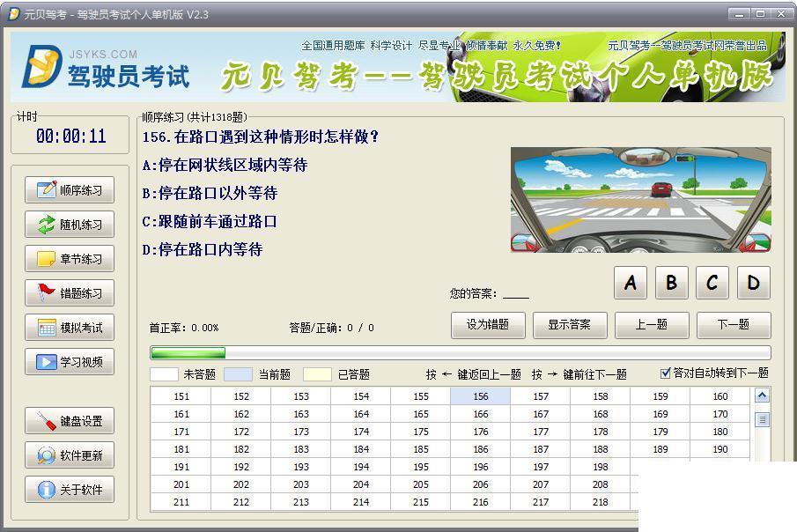Screen dimensions: 797x532
Task: Advance with 下一题 button
Action: click(x=734, y=325)
